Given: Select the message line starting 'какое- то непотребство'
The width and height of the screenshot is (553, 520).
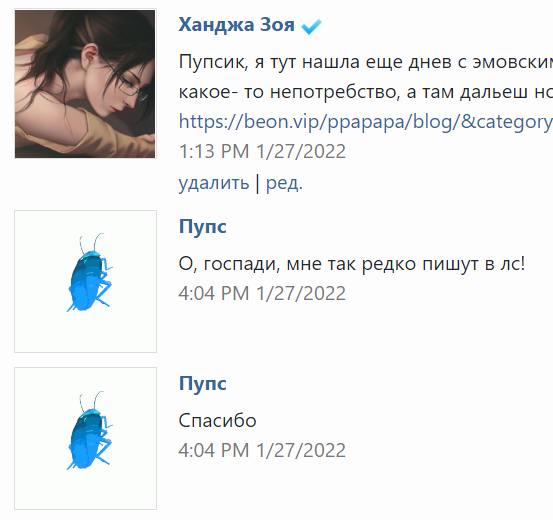Looking at the screenshot, I should point(366,92).
